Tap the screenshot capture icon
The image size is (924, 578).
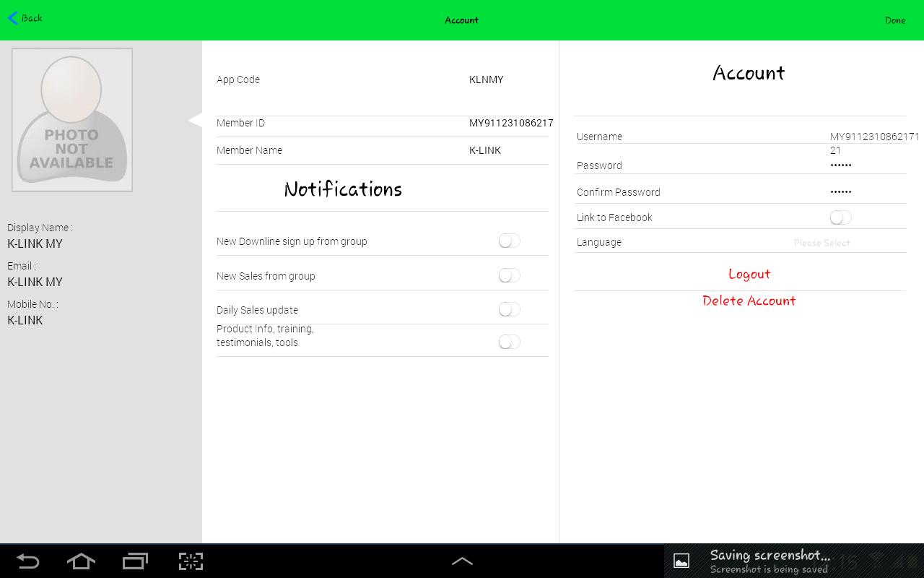[x=191, y=561]
